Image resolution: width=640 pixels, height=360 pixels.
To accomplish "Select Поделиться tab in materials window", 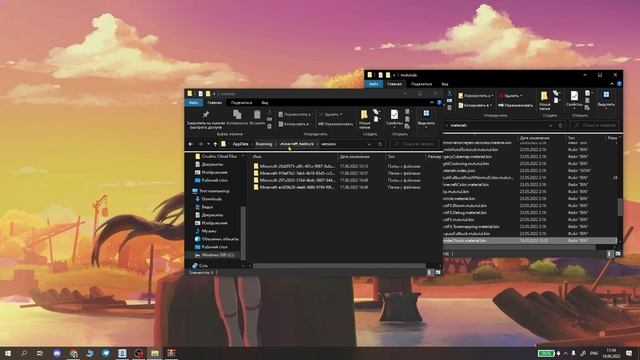I will click(421, 84).
